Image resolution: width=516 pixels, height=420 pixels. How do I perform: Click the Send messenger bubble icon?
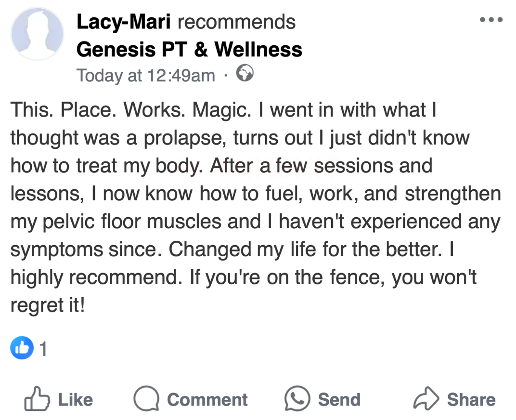297,399
